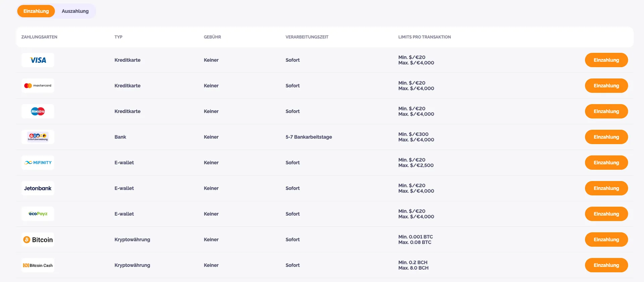
Task: Click Einzahlung button for Bitcoin Cash
Action: (x=606, y=265)
